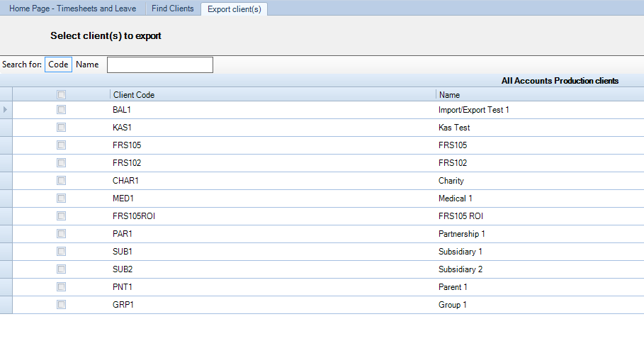Select client code CHAR1
The width and height of the screenshot is (644, 341).
(125, 181)
